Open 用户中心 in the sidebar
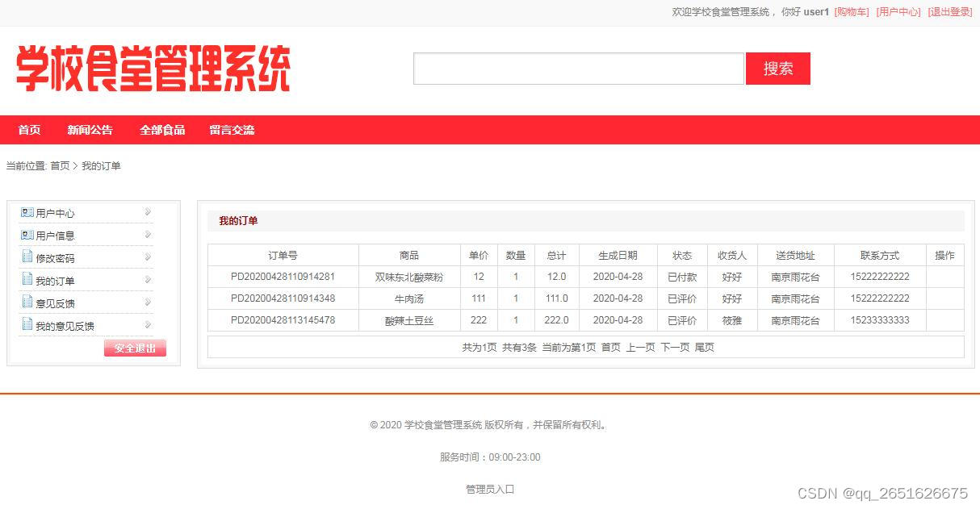The height and width of the screenshot is (509, 980). click(55, 214)
